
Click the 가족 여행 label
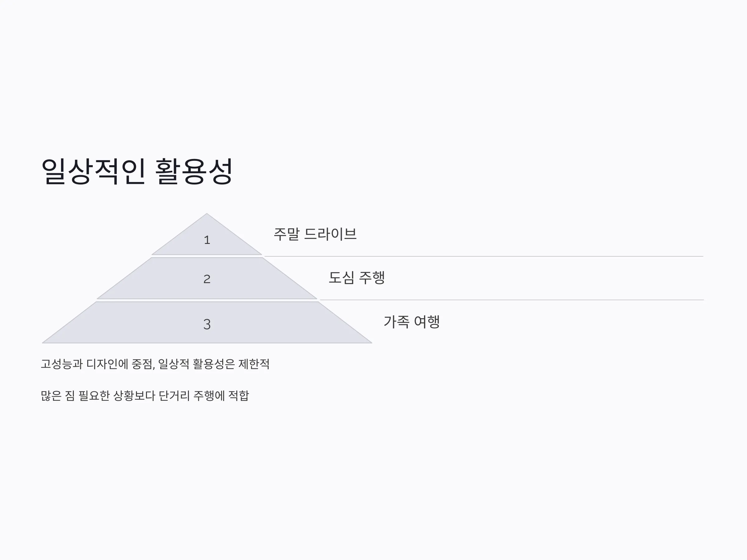(x=412, y=321)
